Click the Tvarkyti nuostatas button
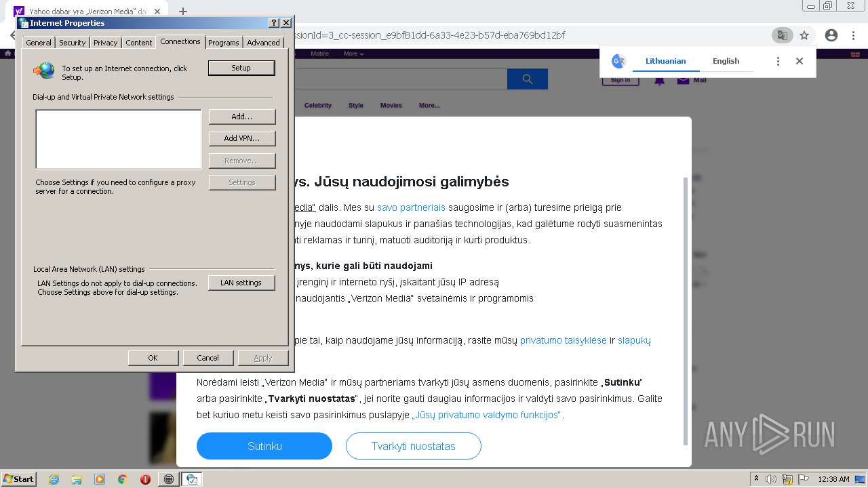 click(414, 446)
